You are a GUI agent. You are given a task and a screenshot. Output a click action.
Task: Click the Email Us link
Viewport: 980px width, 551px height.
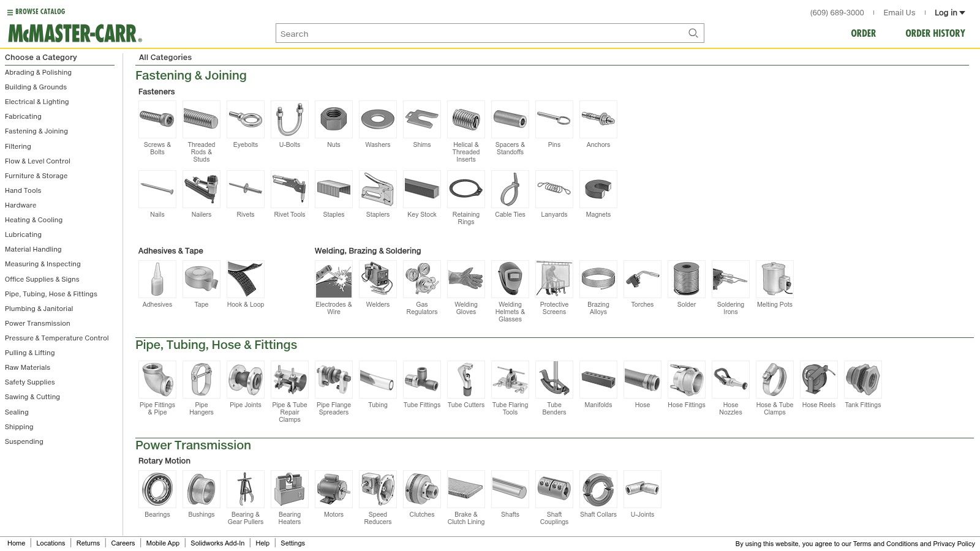coord(899,12)
